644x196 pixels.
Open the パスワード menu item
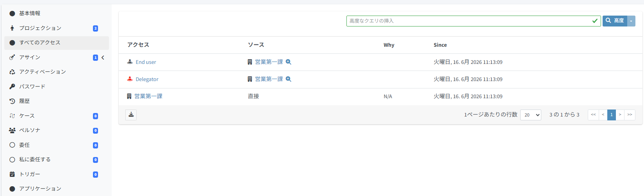click(57, 87)
